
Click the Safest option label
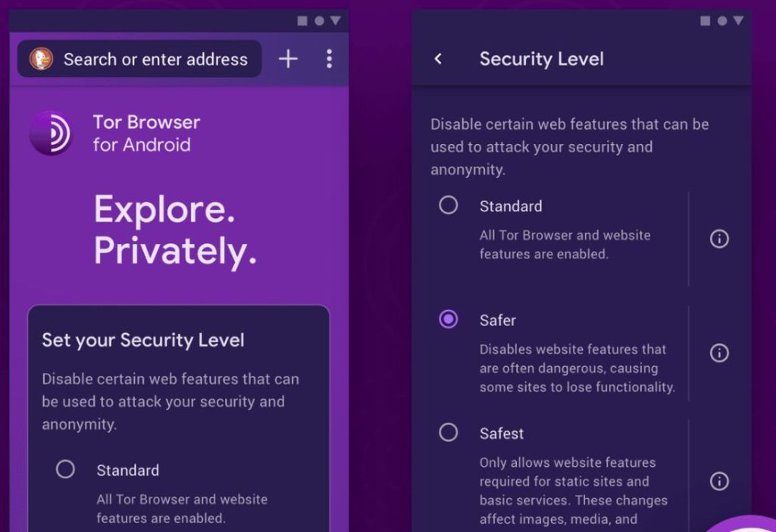502,433
